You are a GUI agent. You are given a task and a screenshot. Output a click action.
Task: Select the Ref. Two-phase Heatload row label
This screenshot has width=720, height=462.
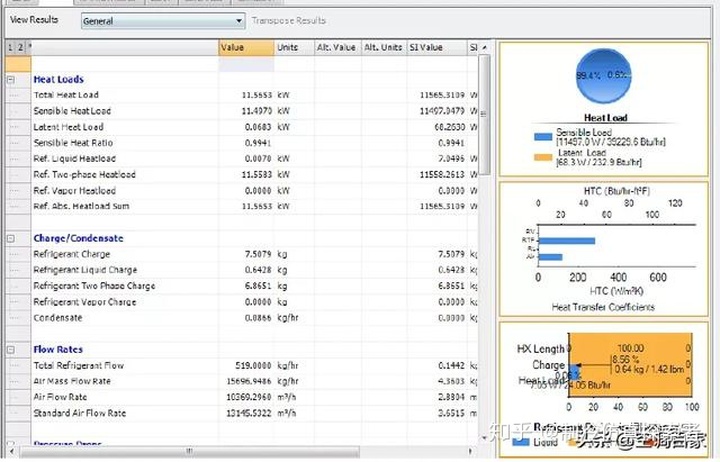point(84,175)
